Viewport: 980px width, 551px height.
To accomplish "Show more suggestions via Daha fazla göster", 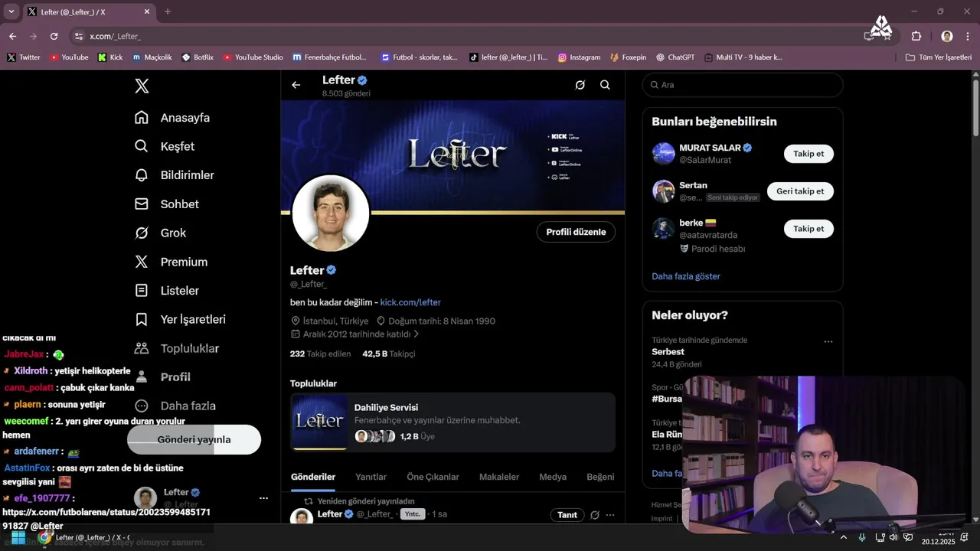I will coord(686,276).
